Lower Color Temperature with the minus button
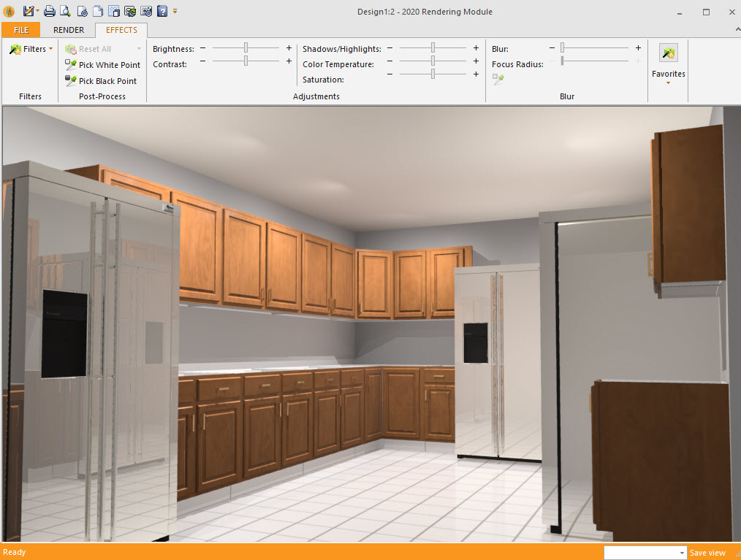 (390, 61)
